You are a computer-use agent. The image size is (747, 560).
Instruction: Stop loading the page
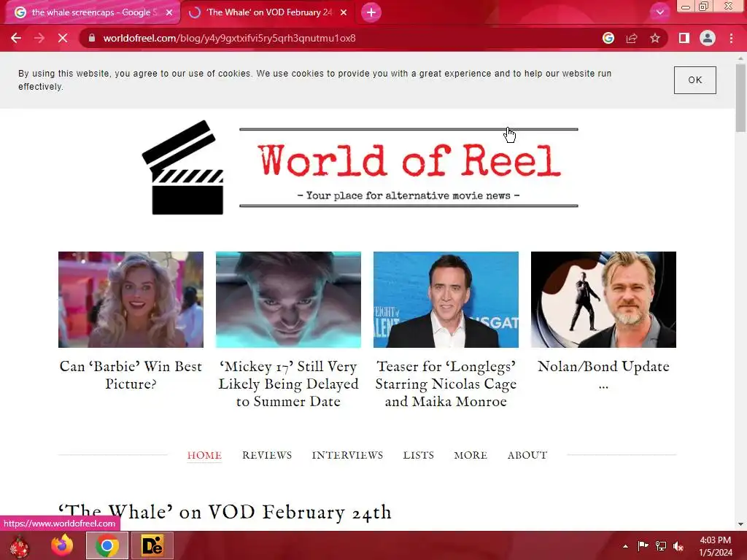(63, 38)
